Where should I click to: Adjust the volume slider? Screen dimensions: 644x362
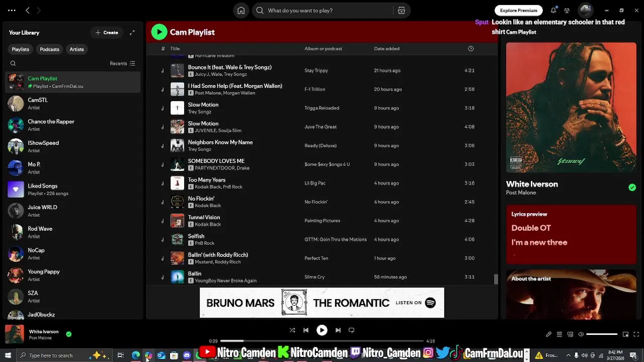(602, 334)
